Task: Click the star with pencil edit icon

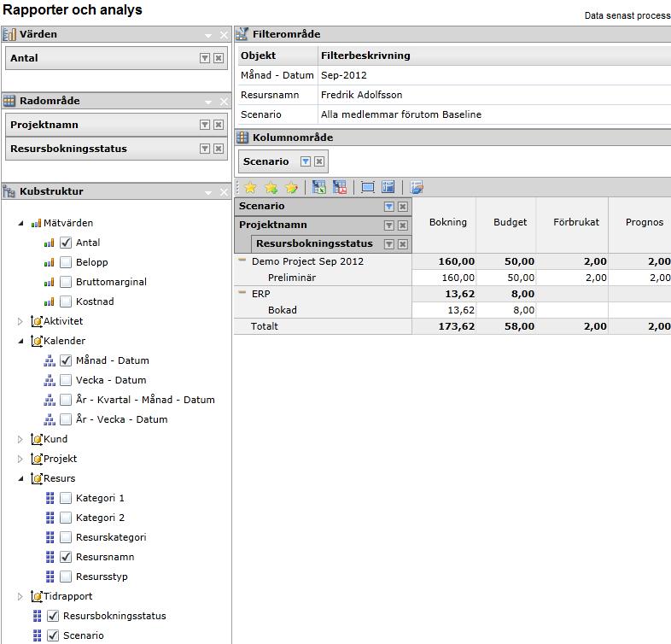Action: click(x=291, y=188)
